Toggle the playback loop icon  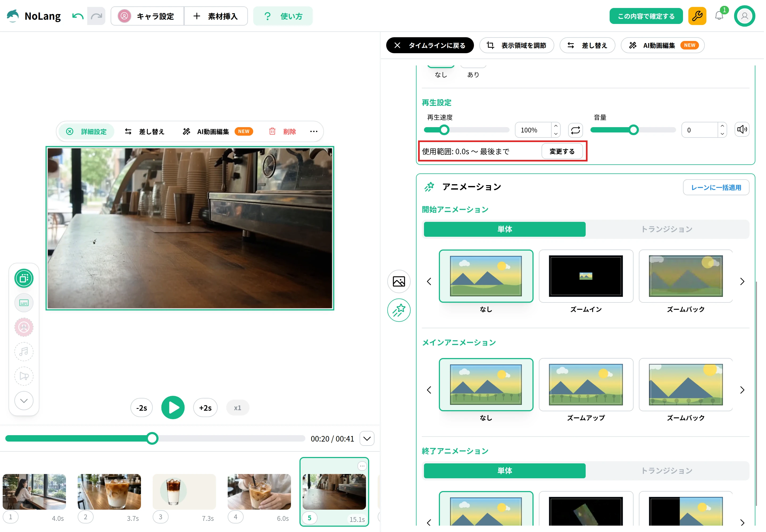point(575,130)
